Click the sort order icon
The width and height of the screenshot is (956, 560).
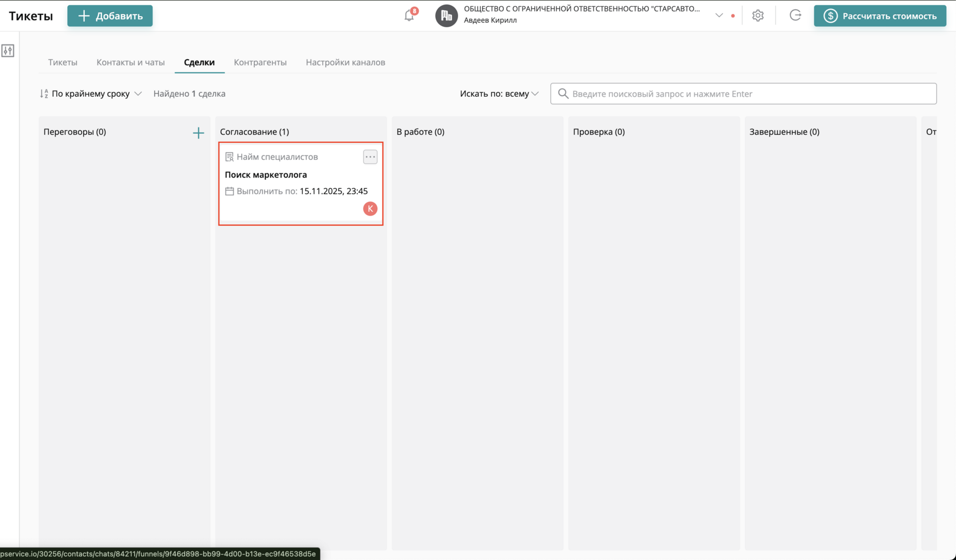[x=44, y=93]
